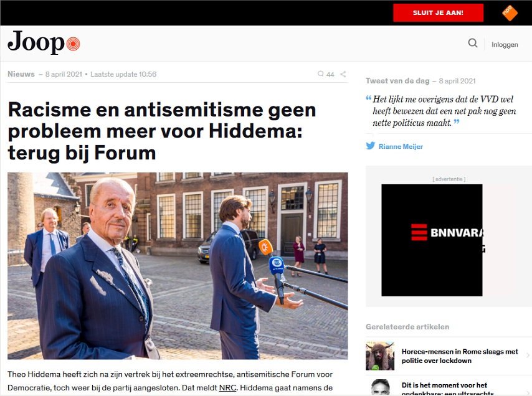Open the main Hiddema article photo
532x396 pixels.
click(178, 266)
